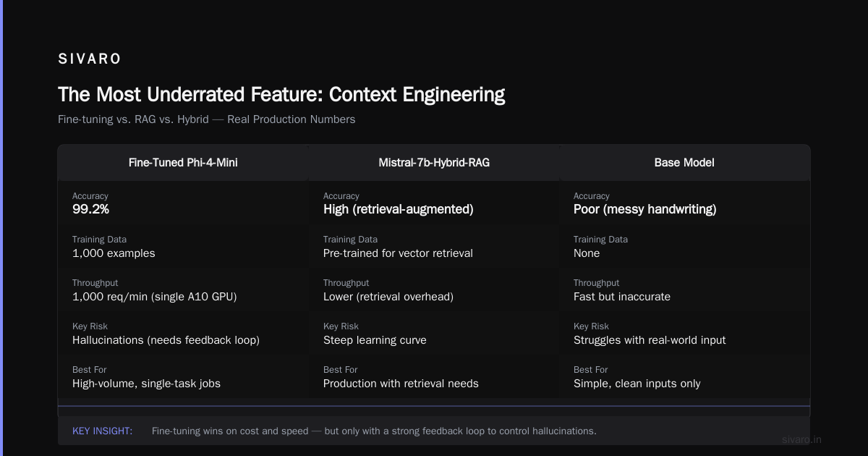Click 'Pre-trained for vector retrieval' cell
The height and width of the screenshot is (456, 868).
(398, 253)
